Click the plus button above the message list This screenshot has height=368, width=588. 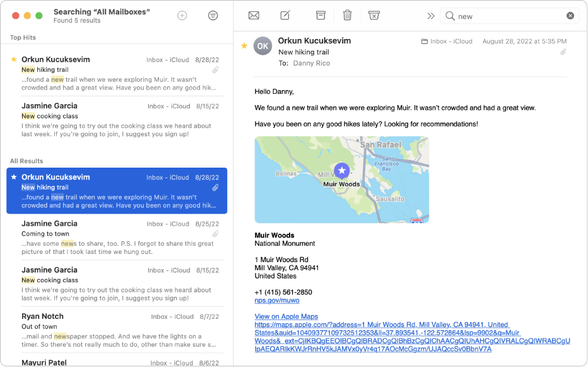pos(181,16)
